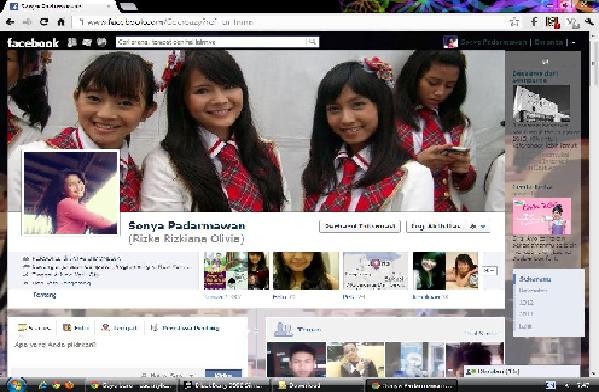
Task: Switch to the active Chrome window in the taskbar
Action: coord(412,386)
